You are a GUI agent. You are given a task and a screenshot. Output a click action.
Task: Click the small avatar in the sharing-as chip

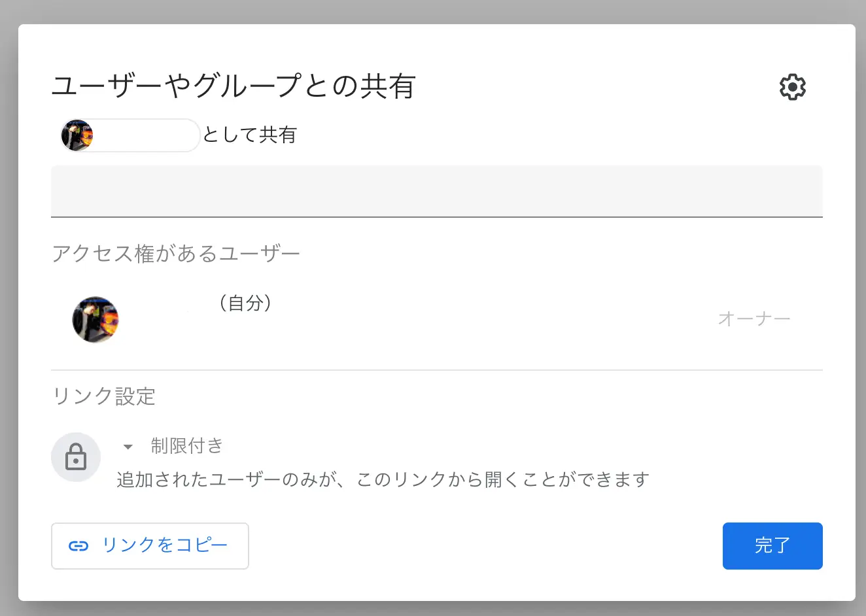pyautogui.click(x=77, y=135)
